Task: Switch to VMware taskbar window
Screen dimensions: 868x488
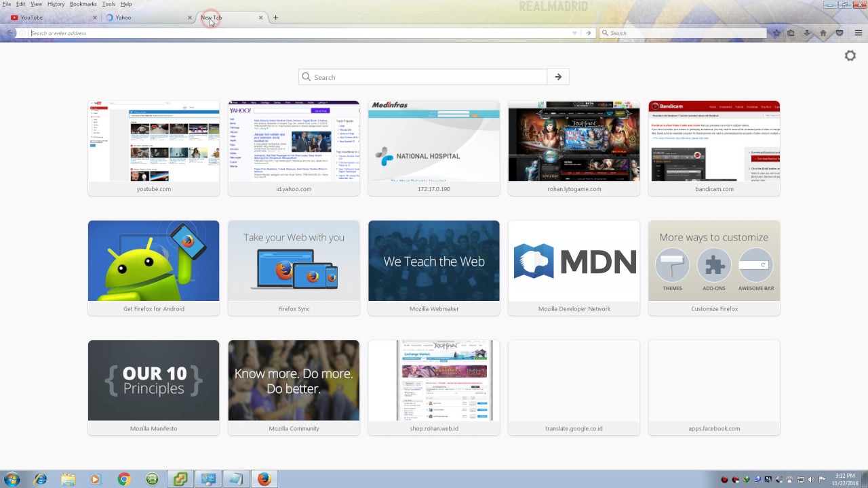Action: coord(180,479)
